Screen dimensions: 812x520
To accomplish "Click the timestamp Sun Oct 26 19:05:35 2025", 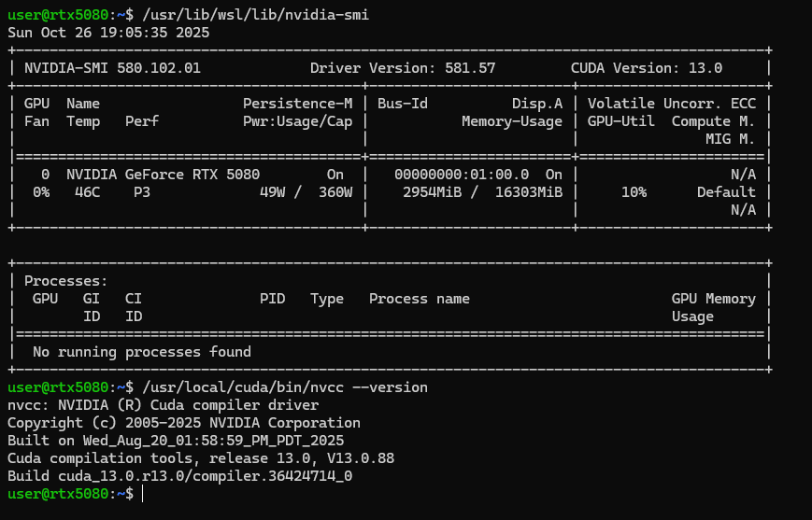I will [108, 32].
